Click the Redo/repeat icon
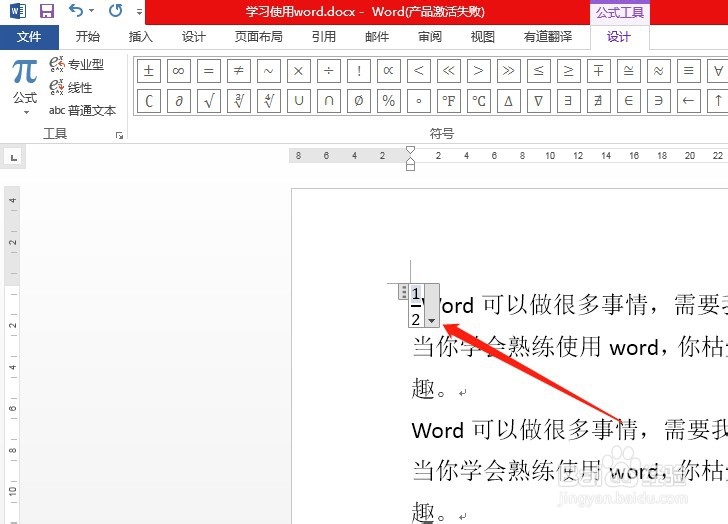The image size is (728, 524). 115,10
